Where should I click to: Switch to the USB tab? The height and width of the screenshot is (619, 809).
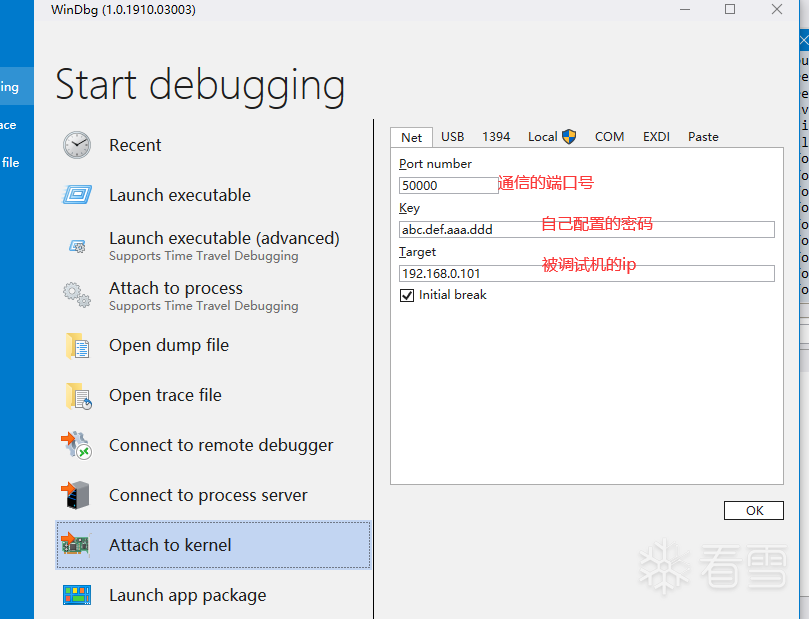452,137
